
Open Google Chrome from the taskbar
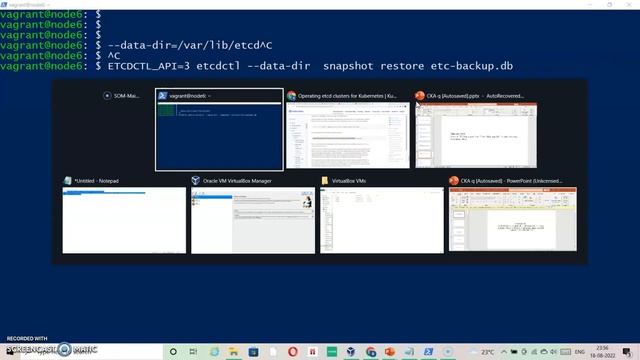pos(371,352)
